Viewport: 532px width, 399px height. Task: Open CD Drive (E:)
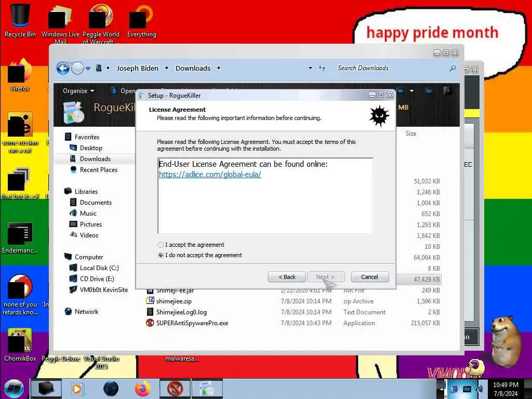(x=97, y=279)
